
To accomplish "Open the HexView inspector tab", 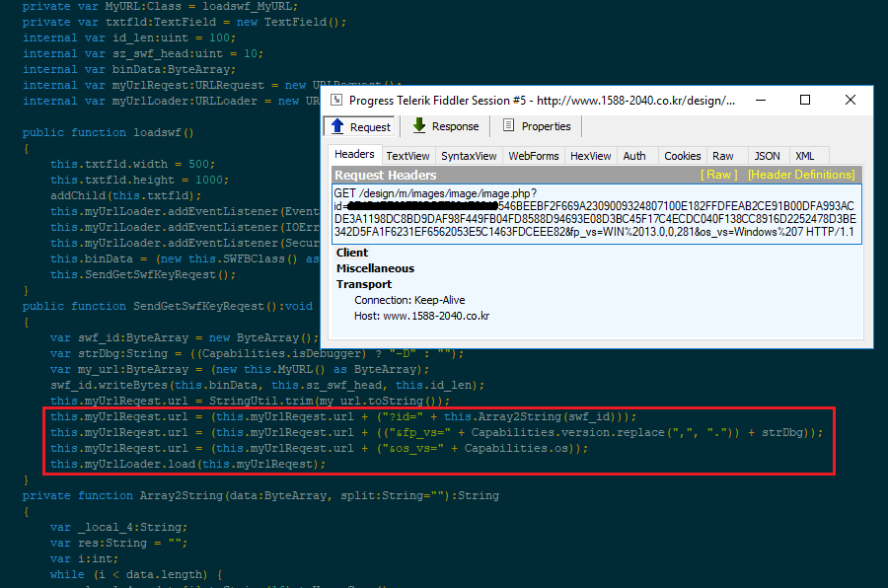I will click(x=591, y=156).
